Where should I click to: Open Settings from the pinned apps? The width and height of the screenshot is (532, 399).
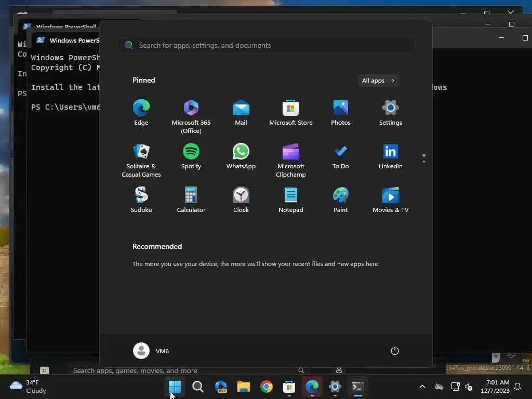(391, 113)
